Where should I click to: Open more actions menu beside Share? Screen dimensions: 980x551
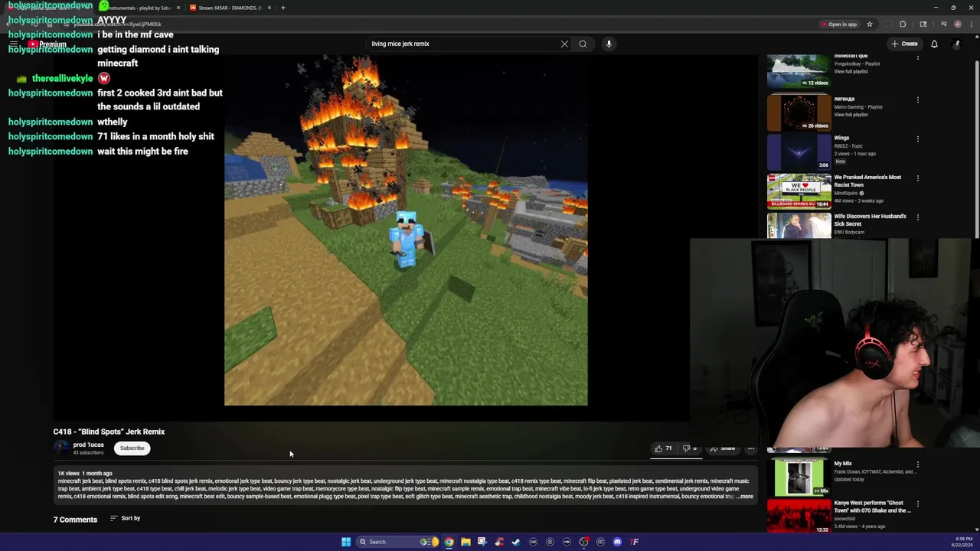(751, 448)
